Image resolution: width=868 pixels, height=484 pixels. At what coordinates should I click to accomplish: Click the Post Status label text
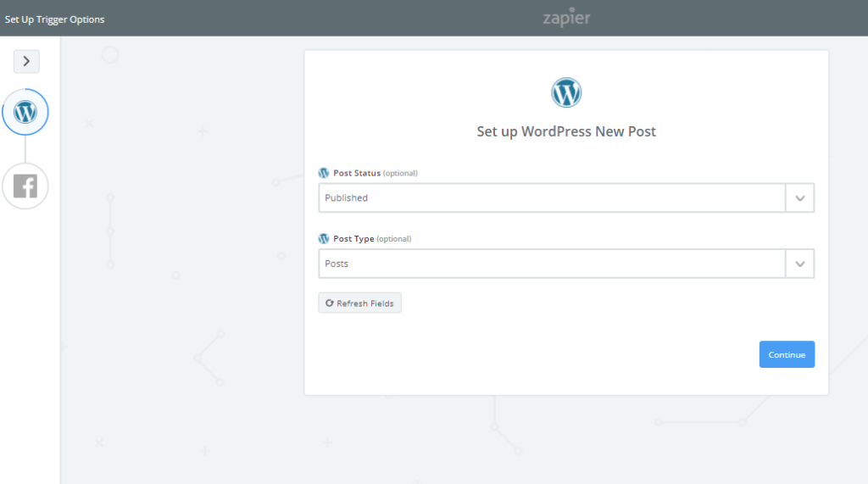pos(357,173)
